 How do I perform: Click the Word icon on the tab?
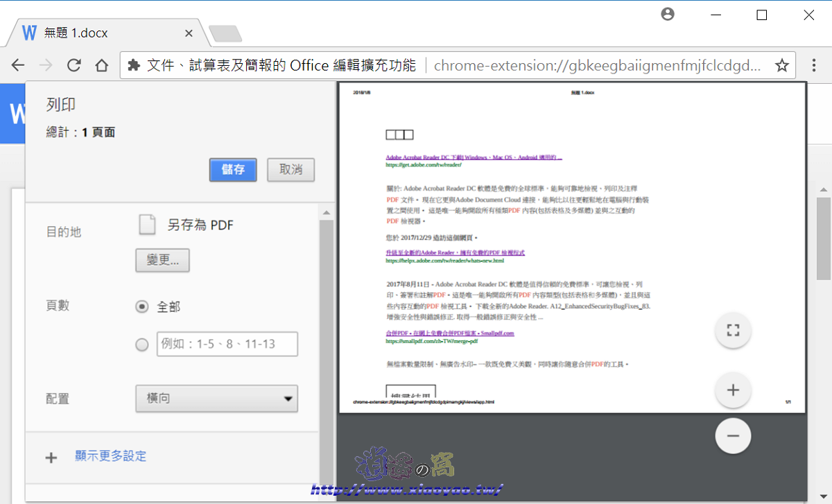(x=29, y=33)
